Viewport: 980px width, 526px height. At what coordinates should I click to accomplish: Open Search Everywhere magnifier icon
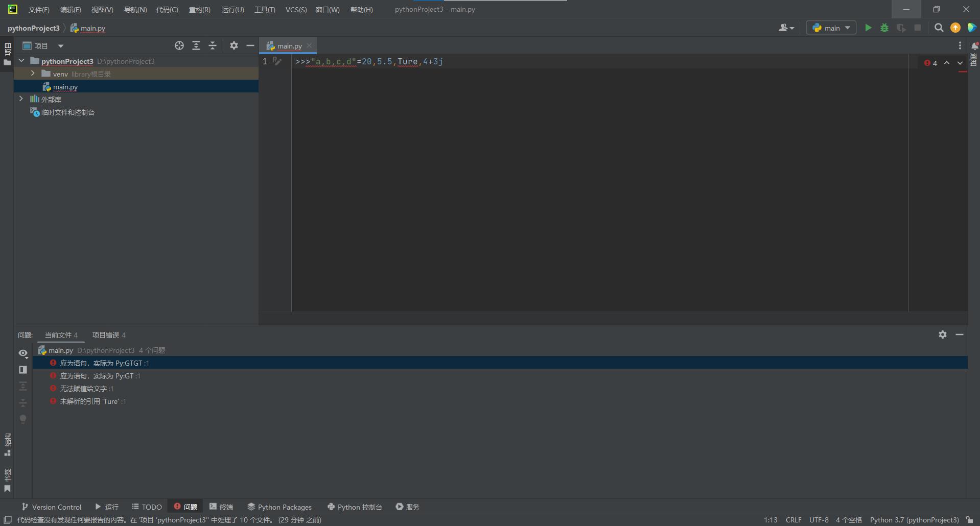pyautogui.click(x=939, y=28)
